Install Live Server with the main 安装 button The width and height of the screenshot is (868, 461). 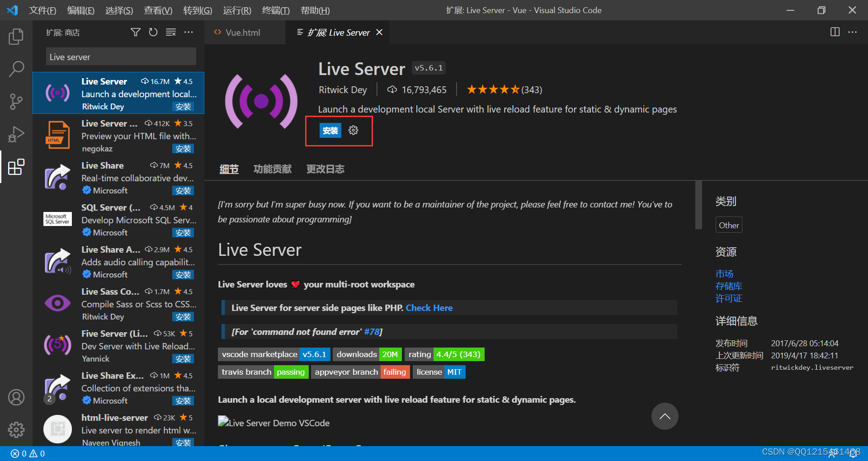pos(330,131)
